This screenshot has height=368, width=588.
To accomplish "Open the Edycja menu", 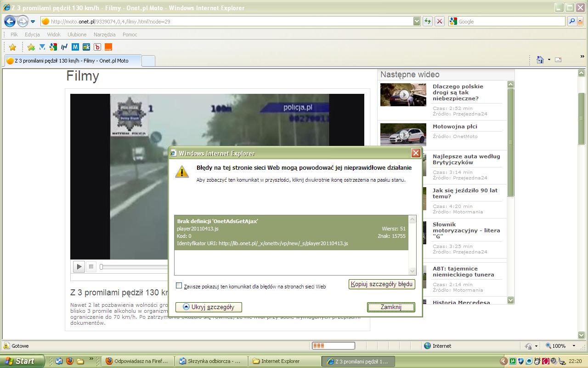I will (32, 34).
